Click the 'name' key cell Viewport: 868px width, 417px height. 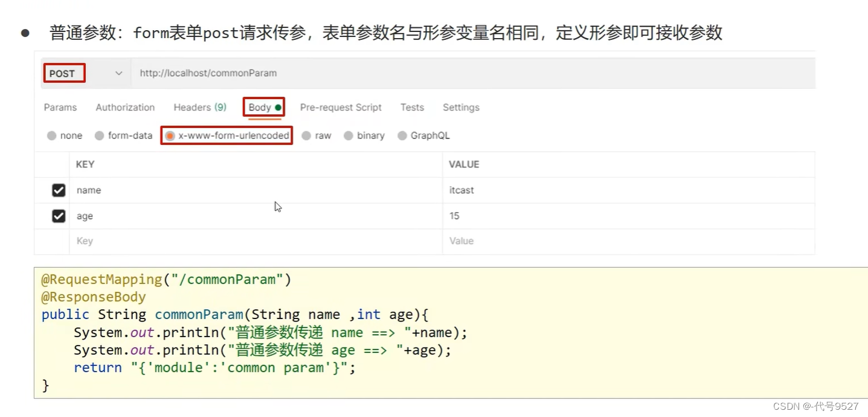point(256,190)
